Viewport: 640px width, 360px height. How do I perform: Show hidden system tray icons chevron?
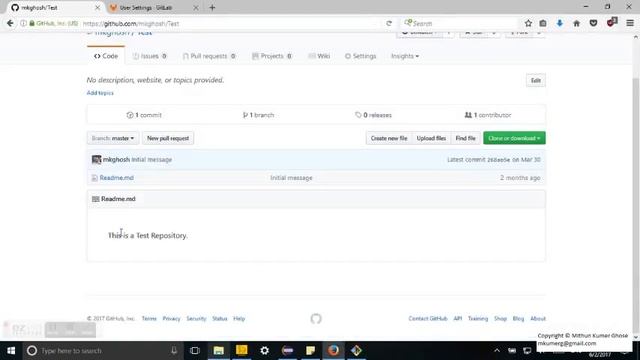tap(497, 351)
